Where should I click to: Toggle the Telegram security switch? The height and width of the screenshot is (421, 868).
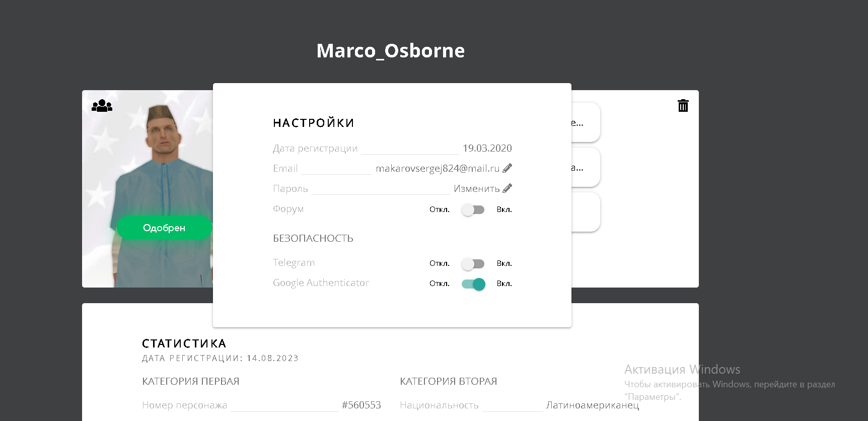pos(473,263)
